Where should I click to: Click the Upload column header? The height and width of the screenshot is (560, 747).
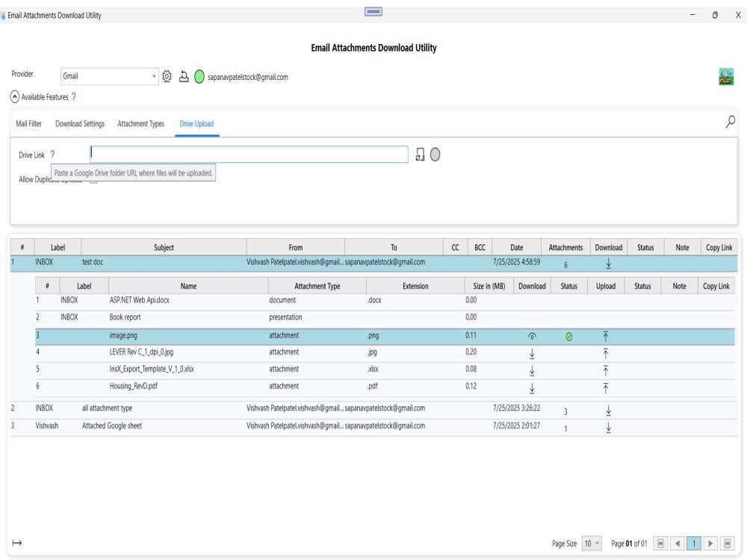(606, 286)
